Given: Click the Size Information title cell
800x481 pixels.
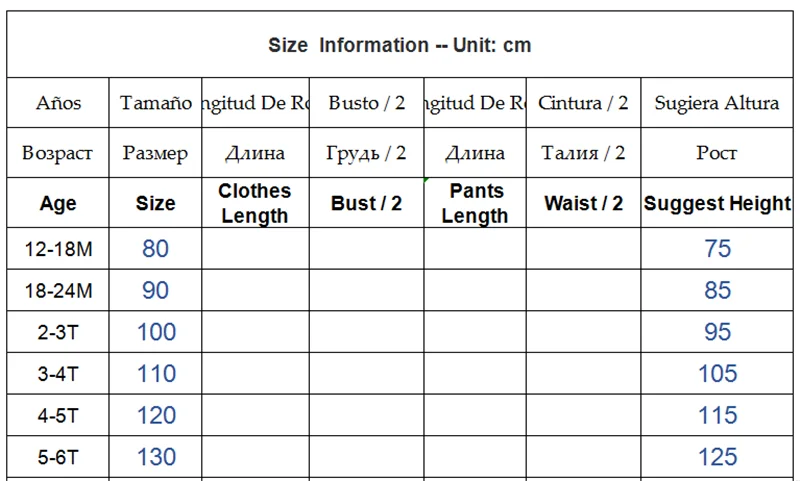Looking at the screenshot, I should (400, 45).
